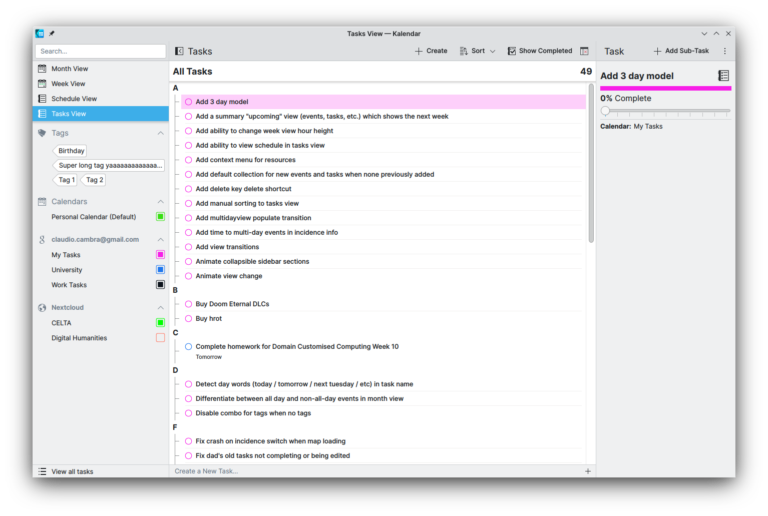The image size is (768, 516).
Task: Open the task panel three-dot menu
Action: [x=725, y=51]
